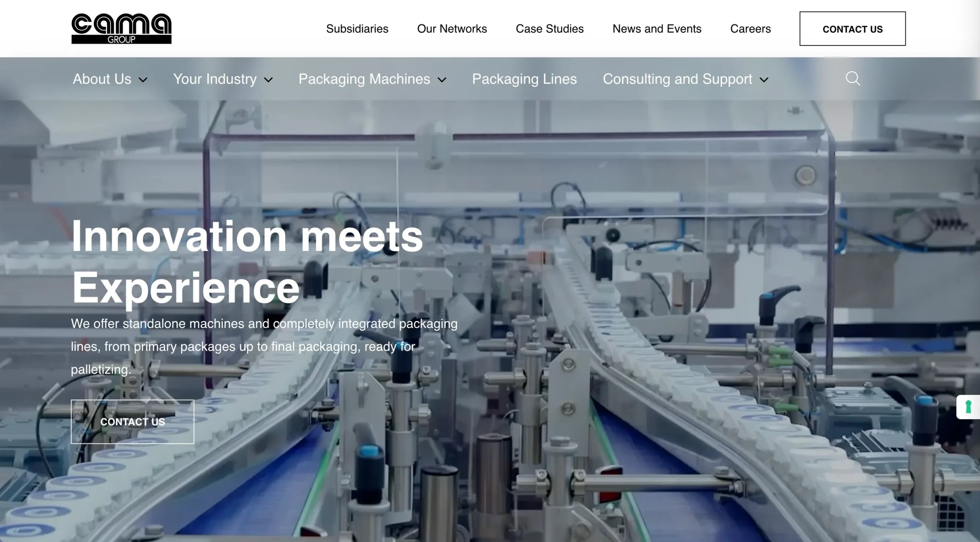This screenshot has width=980, height=542.
Task: Expand the About Us dropdown
Action: click(x=103, y=79)
